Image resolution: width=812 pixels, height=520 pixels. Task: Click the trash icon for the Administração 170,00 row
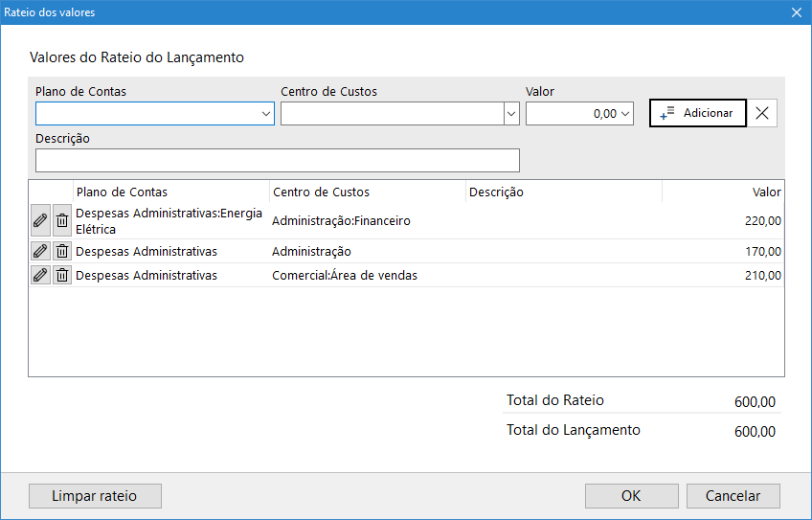[x=62, y=251]
